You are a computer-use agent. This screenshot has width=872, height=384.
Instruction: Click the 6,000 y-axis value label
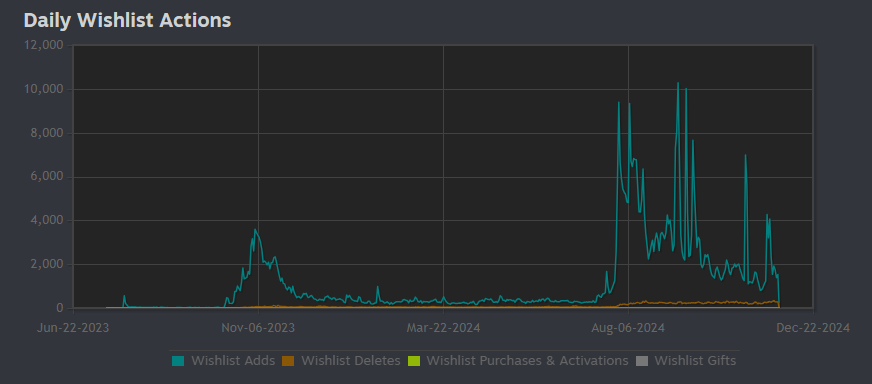click(47, 176)
